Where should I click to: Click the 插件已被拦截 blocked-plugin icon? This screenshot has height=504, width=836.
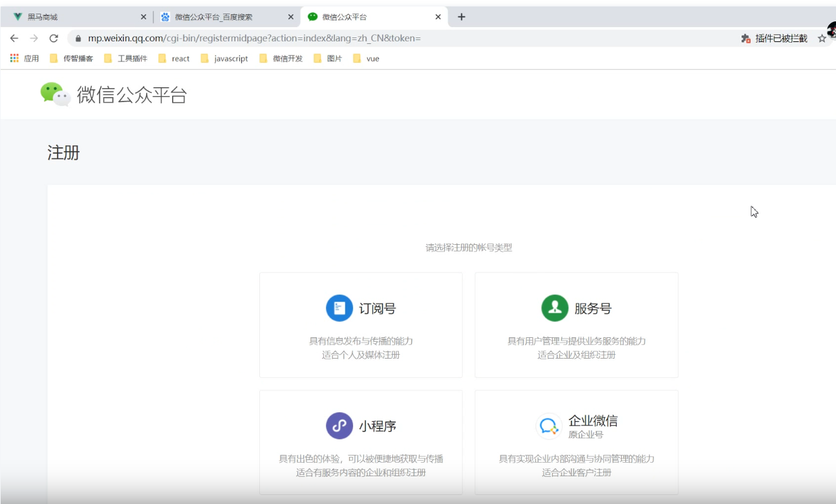pos(745,38)
